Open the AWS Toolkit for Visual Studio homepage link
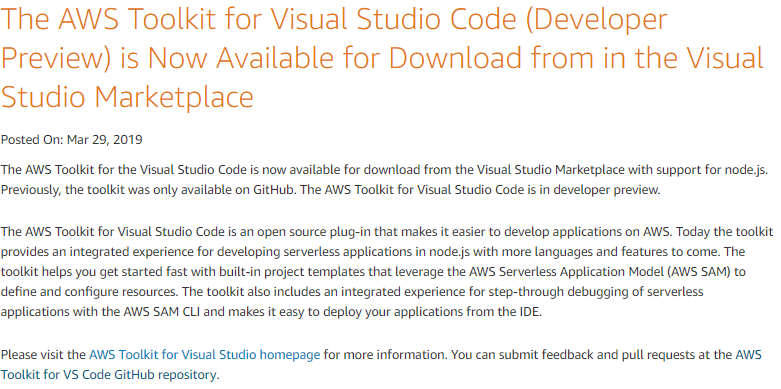This screenshot has height=389, width=781. pos(204,355)
